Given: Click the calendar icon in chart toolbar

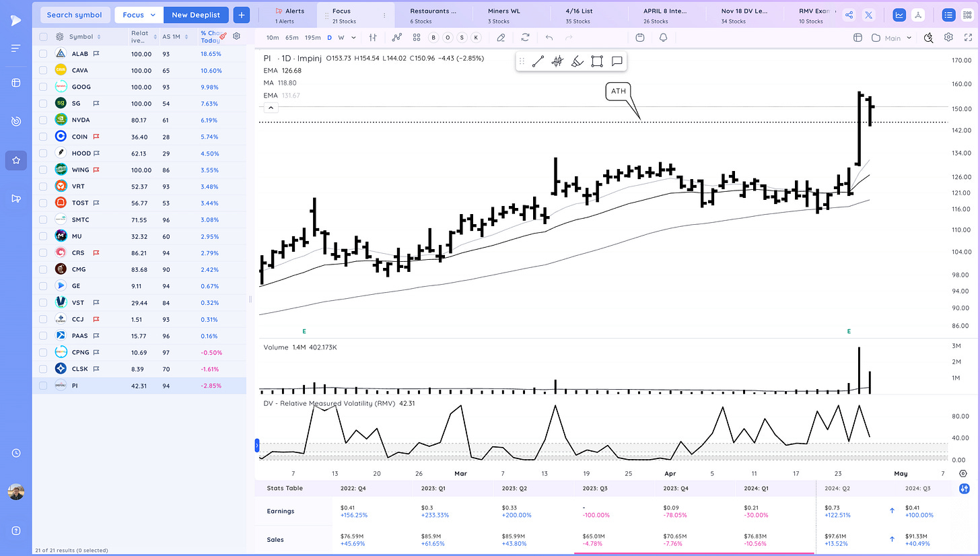Looking at the screenshot, I should point(640,38).
